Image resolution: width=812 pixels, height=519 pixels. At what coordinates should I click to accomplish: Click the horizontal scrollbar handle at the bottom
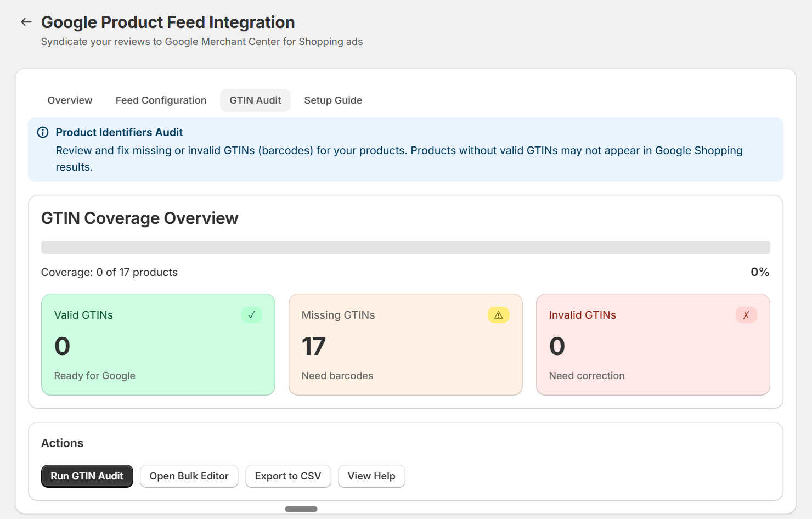click(301, 509)
